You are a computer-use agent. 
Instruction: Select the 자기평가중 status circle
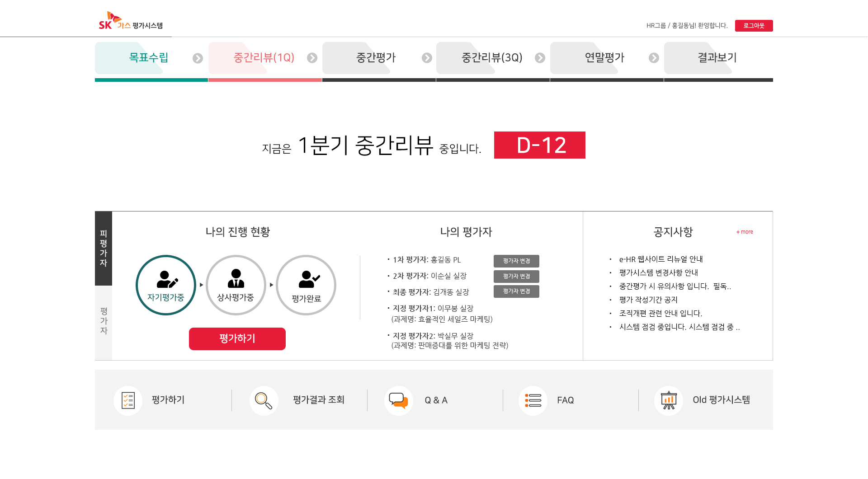click(x=166, y=285)
